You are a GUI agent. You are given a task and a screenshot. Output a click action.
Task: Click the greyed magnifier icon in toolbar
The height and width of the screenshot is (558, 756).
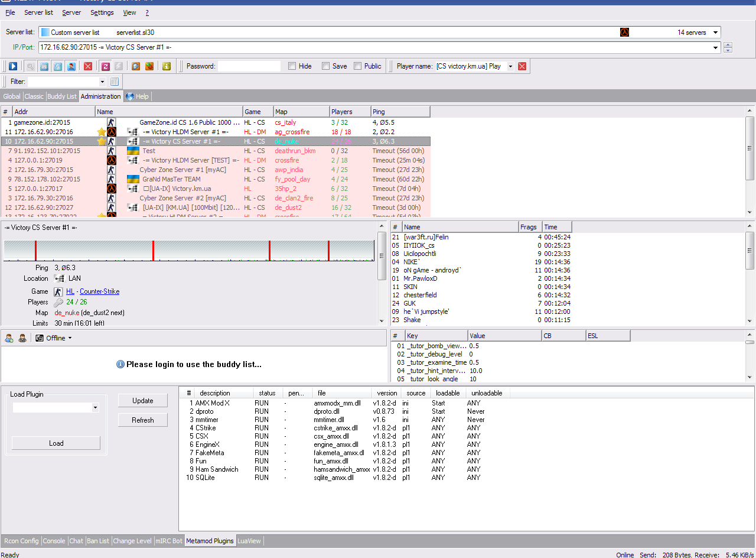point(30,66)
